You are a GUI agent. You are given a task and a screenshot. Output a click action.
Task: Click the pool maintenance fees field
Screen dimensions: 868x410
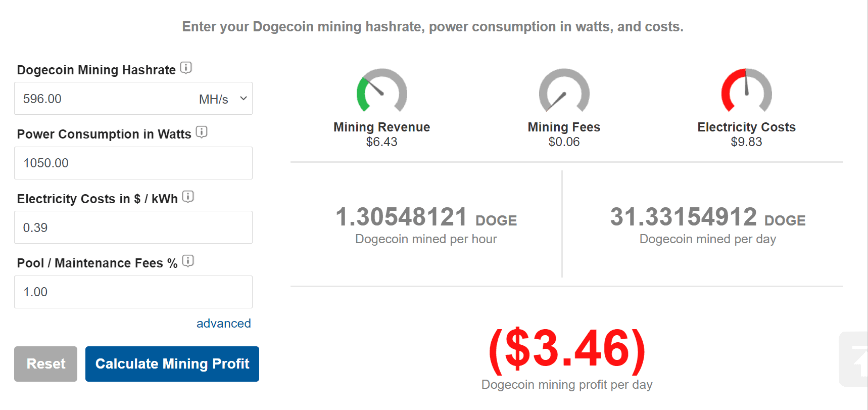pyautogui.click(x=133, y=292)
